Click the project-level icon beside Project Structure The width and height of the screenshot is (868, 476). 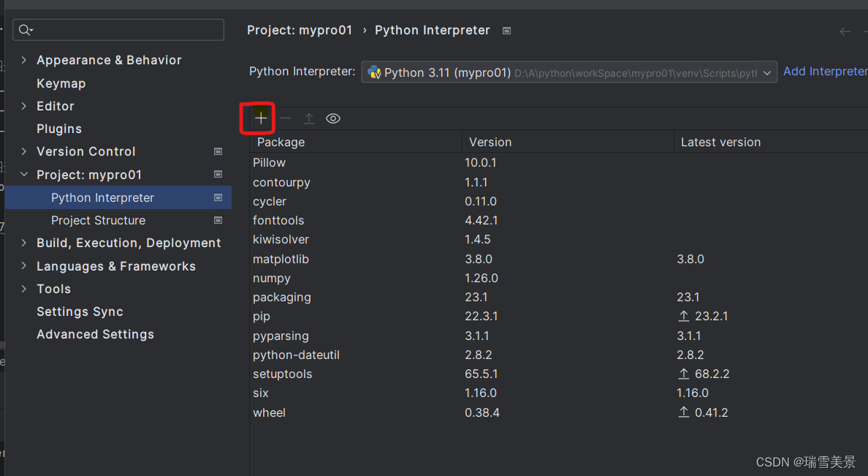tap(218, 220)
